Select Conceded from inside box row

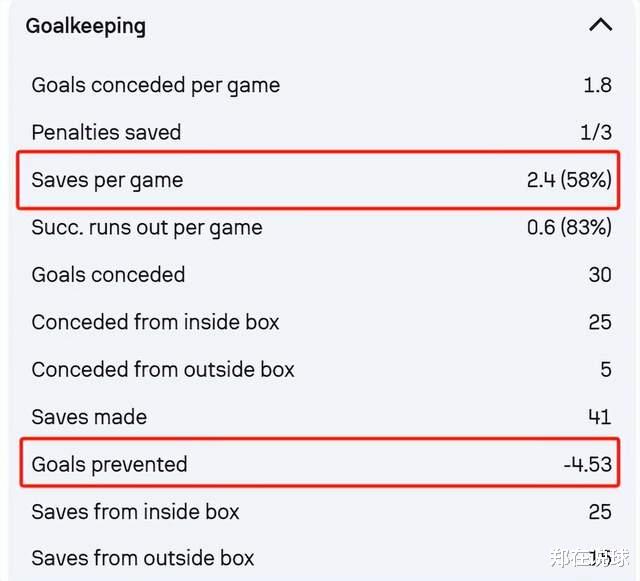[x=321, y=322]
